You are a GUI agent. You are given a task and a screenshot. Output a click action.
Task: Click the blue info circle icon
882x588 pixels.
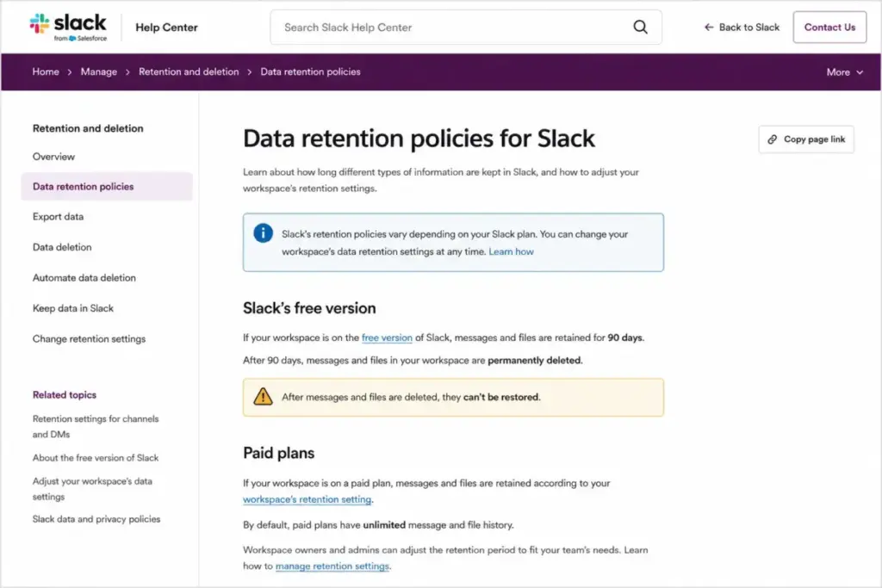tap(263, 232)
